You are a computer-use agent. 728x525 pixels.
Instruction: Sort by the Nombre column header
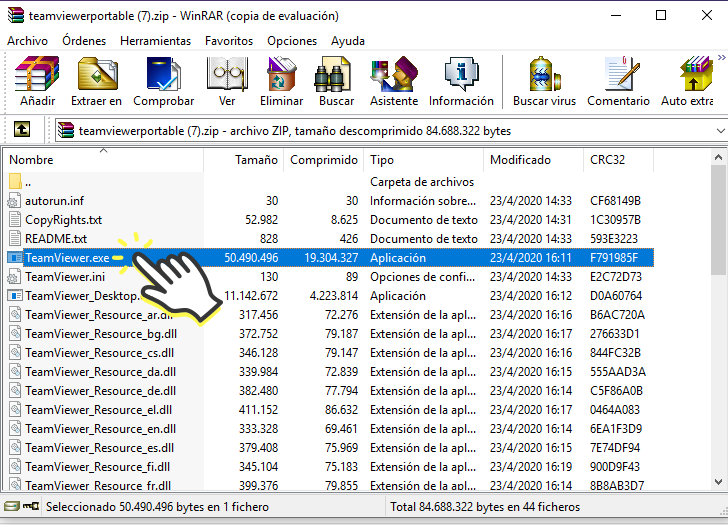coord(103,160)
